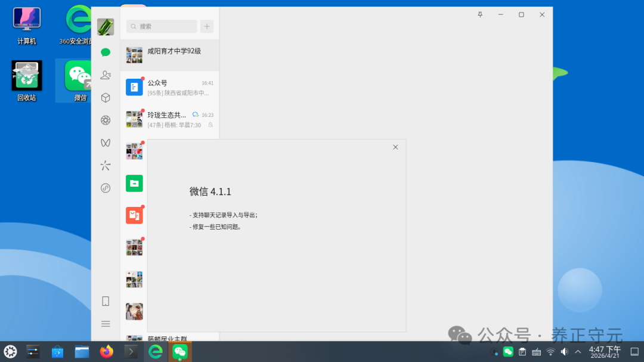Open the 玲珑生态共... group chat
Viewport: 644px width, 362px height.
[x=169, y=119]
